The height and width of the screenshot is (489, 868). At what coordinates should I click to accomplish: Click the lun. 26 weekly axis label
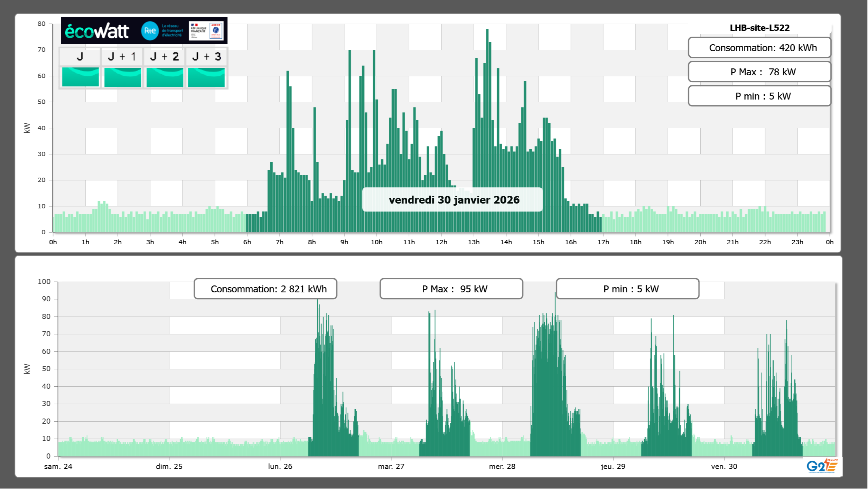(280, 467)
